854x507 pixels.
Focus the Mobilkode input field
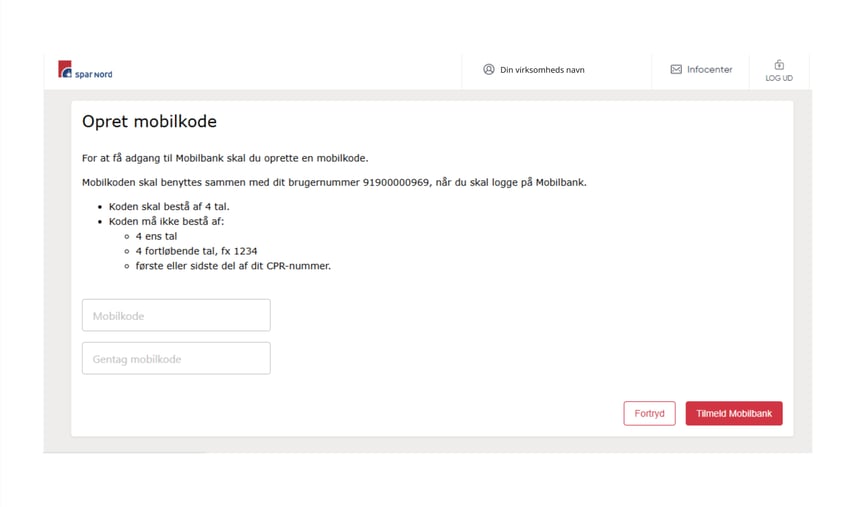coord(176,315)
